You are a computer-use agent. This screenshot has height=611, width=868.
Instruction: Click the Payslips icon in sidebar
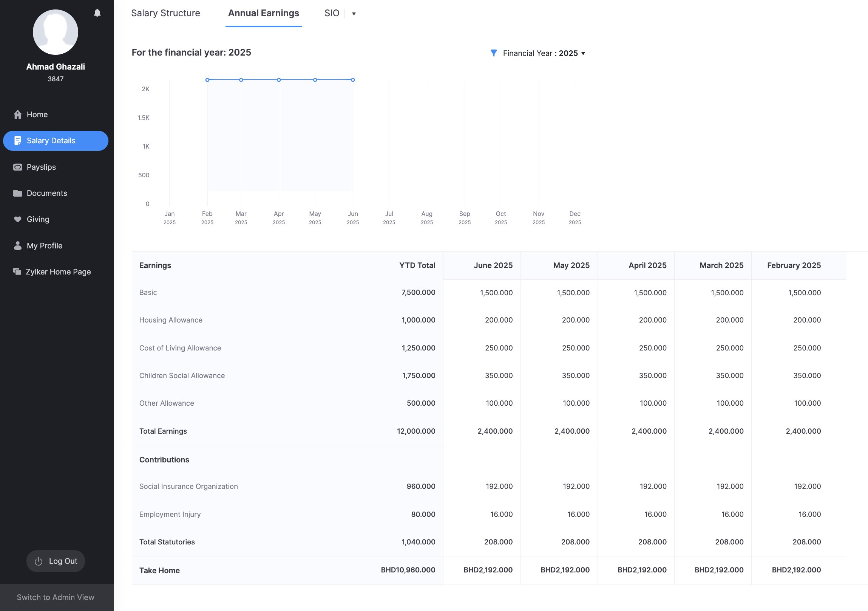[x=17, y=167]
